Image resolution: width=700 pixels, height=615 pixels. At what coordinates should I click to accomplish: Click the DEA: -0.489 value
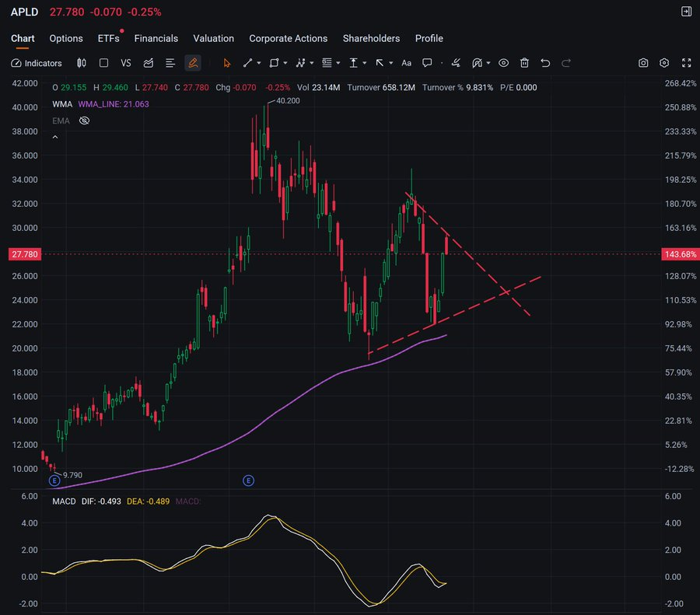[x=149, y=501]
